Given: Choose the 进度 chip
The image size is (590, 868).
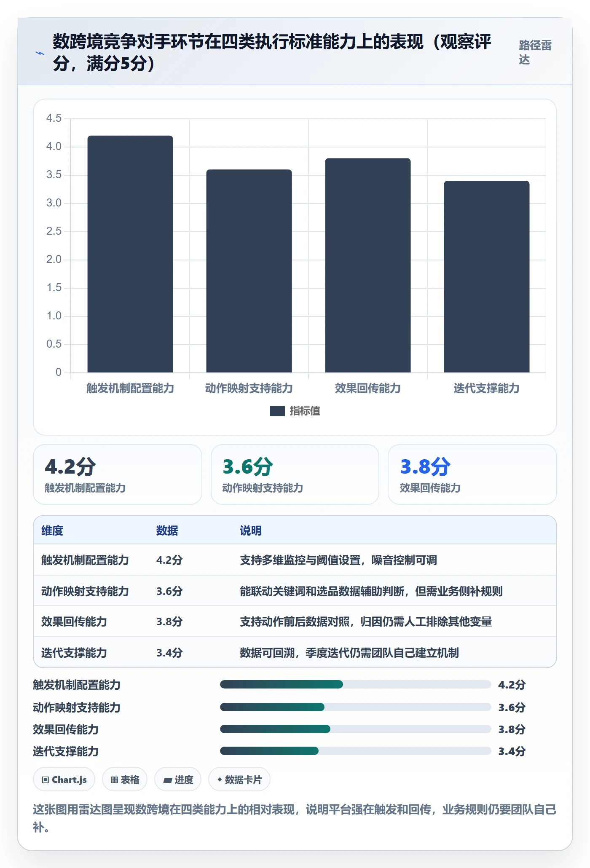Looking at the screenshot, I should pos(178,780).
